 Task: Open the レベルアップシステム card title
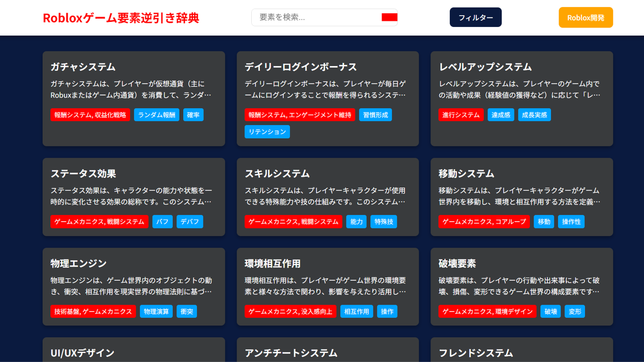click(485, 67)
